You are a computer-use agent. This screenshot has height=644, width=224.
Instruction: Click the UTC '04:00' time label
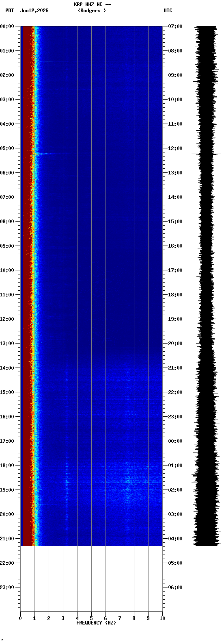[175, 539]
